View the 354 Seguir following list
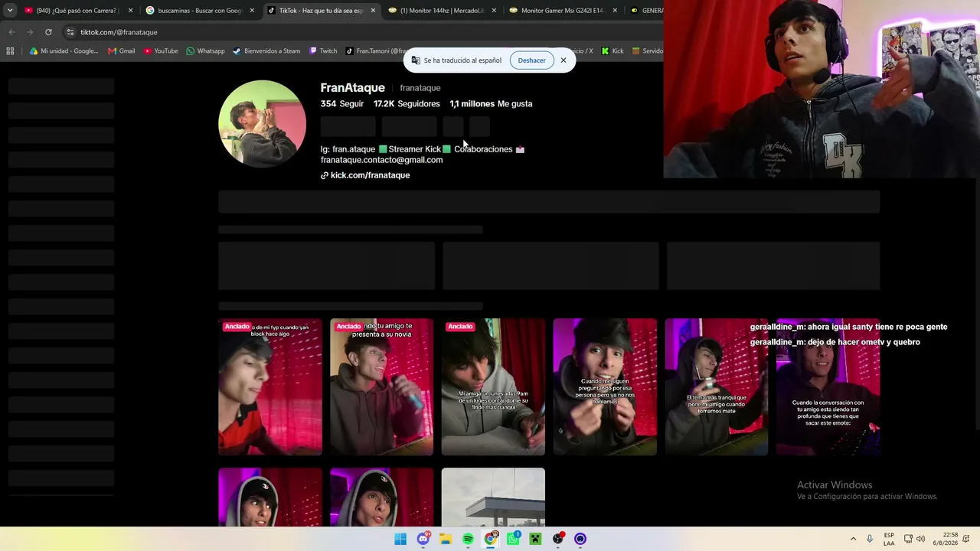Viewport: 980px width, 551px height. pos(342,103)
